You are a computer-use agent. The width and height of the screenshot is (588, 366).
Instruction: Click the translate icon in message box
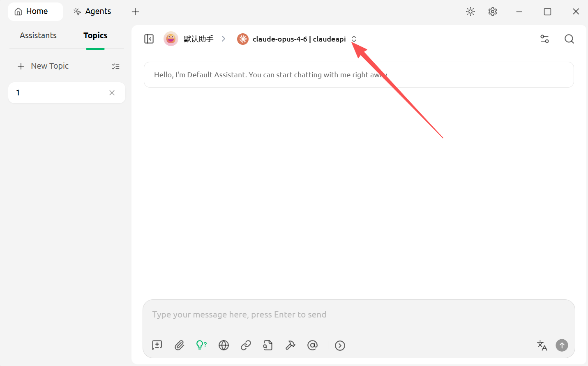[x=542, y=345]
